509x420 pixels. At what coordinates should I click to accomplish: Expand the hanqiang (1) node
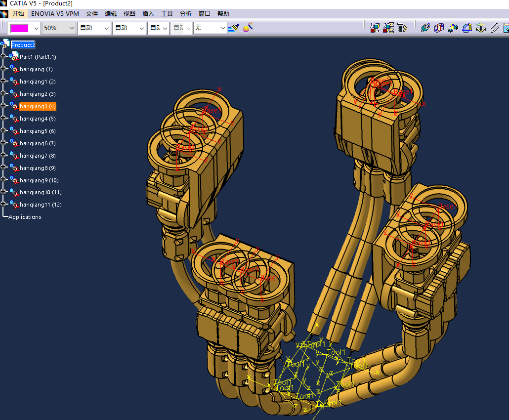(3, 69)
